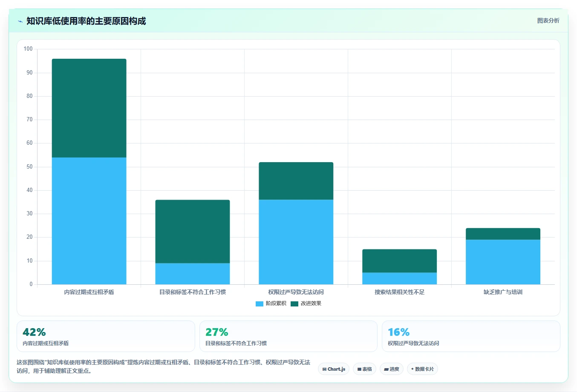Open the 27% 目录和标签不符合工作习惯 stat card

tap(288, 336)
